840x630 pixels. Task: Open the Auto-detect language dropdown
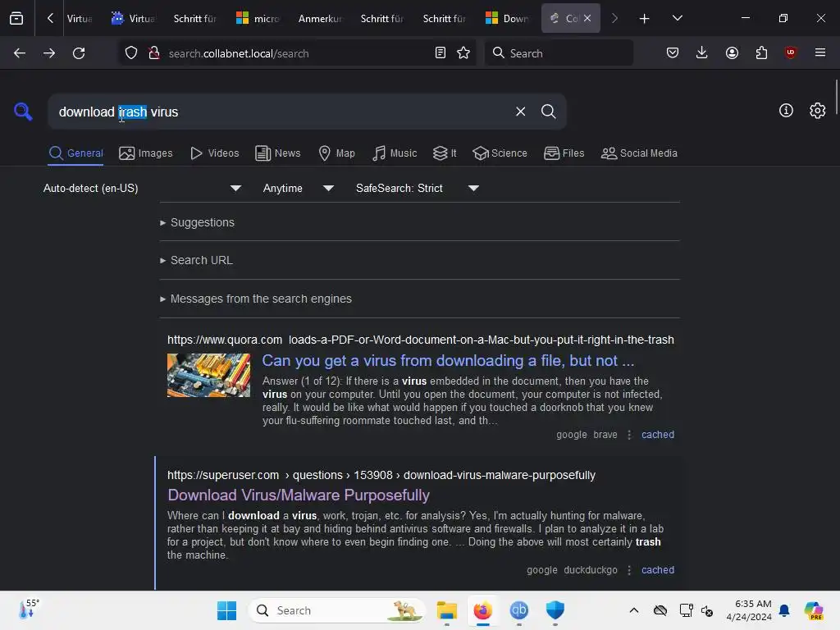(142, 188)
